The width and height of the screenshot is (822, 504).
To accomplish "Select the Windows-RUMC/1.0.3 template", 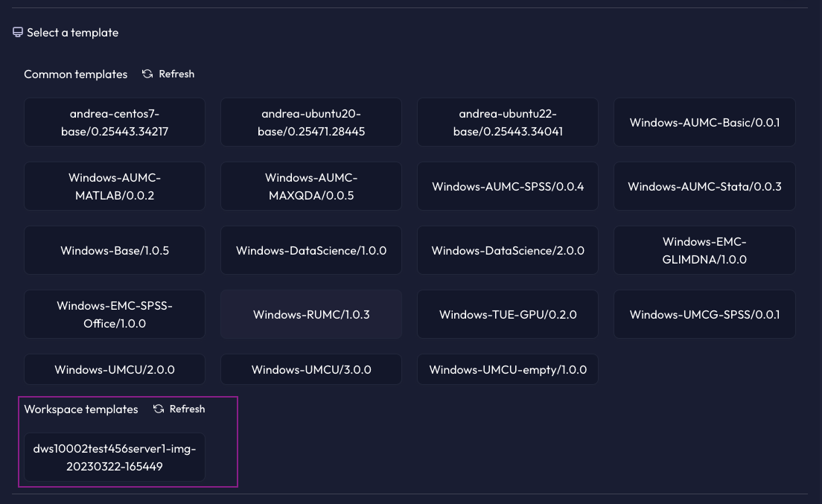I will click(311, 314).
